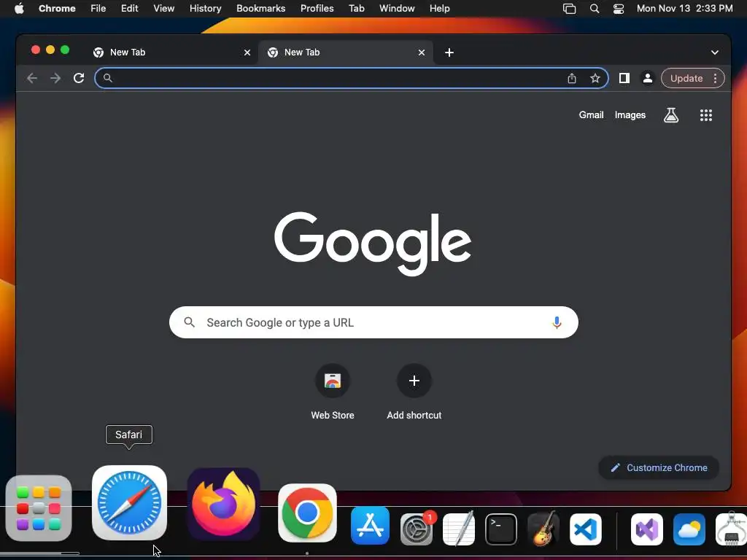This screenshot has width=747, height=560.
Task: Open Spotlight search in menu bar
Action: [x=594, y=9]
